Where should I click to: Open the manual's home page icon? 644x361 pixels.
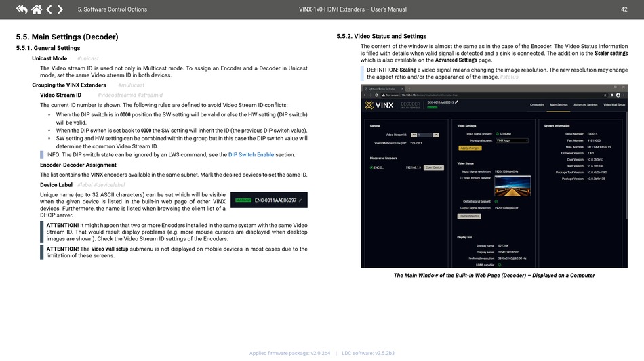click(x=37, y=9)
